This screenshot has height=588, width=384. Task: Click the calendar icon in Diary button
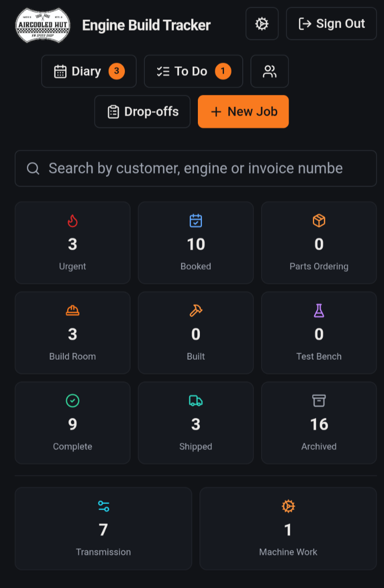click(x=60, y=71)
